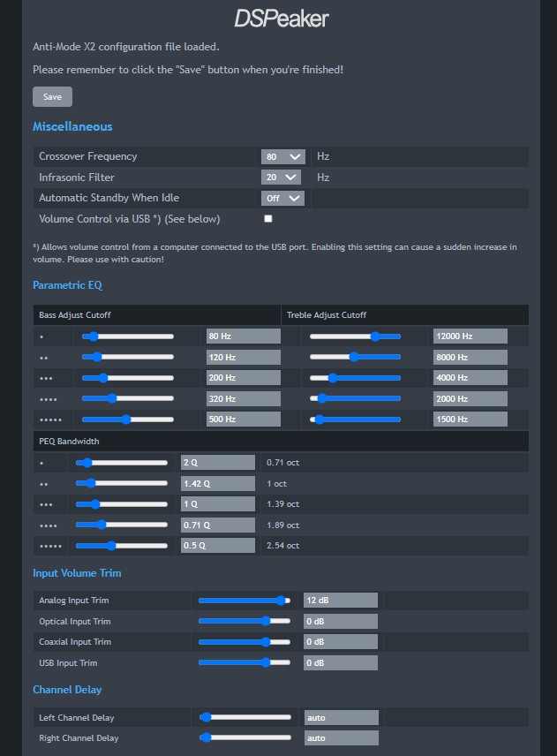Select the 0.5 Q bandwidth input field
This screenshot has height=756, width=557.
[x=217, y=546]
